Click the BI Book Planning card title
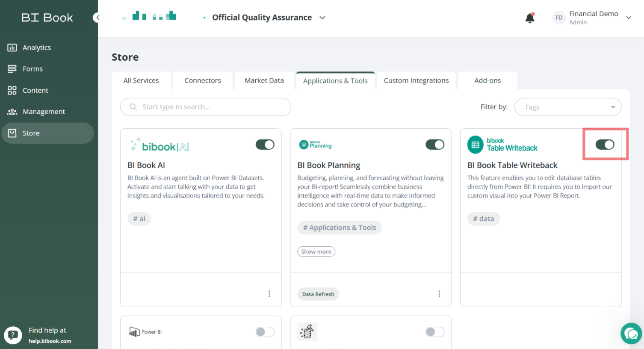This screenshot has width=644, height=349. click(329, 165)
